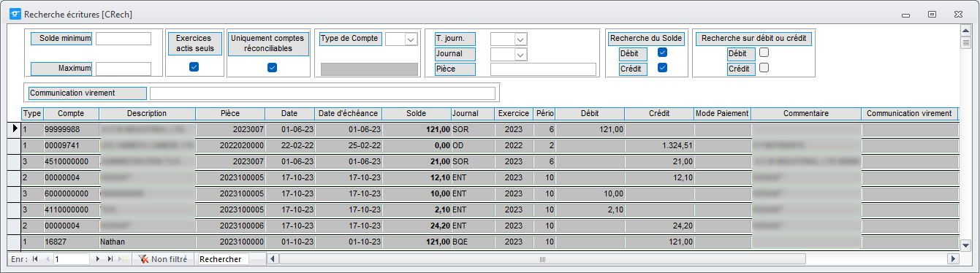Click solde cell 24,20
The height and width of the screenshot is (273, 980).
tap(416, 226)
